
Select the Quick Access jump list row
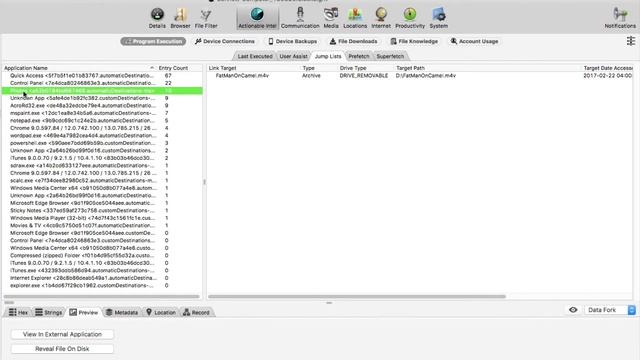[102, 76]
